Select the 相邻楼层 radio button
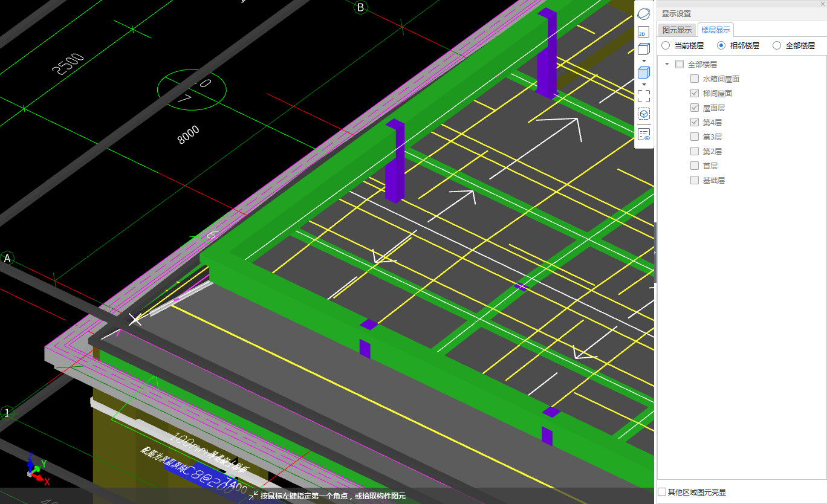 pyautogui.click(x=721, y=45)
